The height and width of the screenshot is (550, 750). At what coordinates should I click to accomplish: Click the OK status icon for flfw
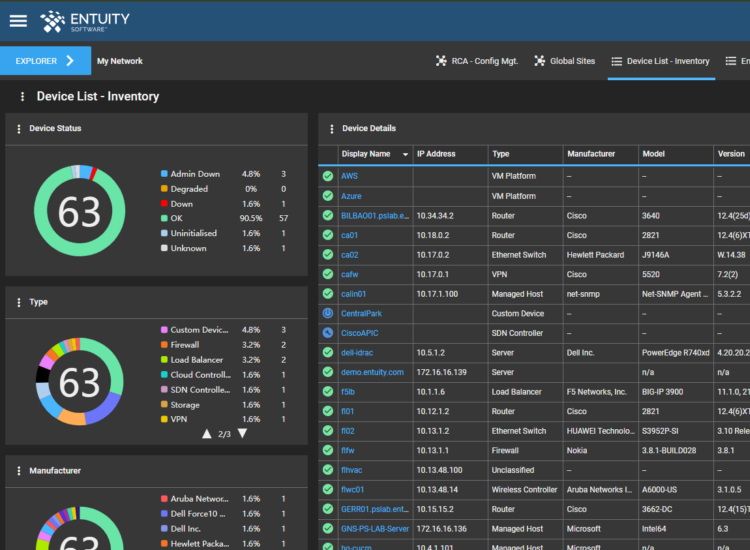pos(328,450)
